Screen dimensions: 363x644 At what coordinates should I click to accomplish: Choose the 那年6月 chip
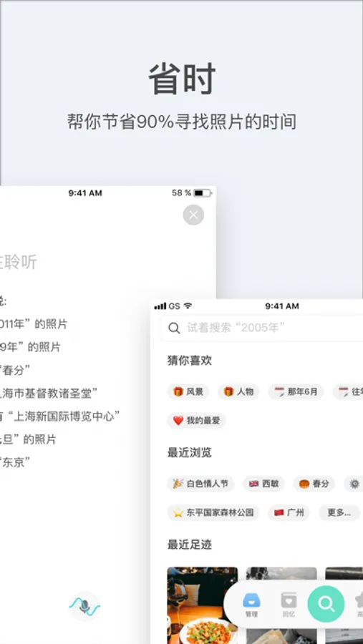point(296,391)
